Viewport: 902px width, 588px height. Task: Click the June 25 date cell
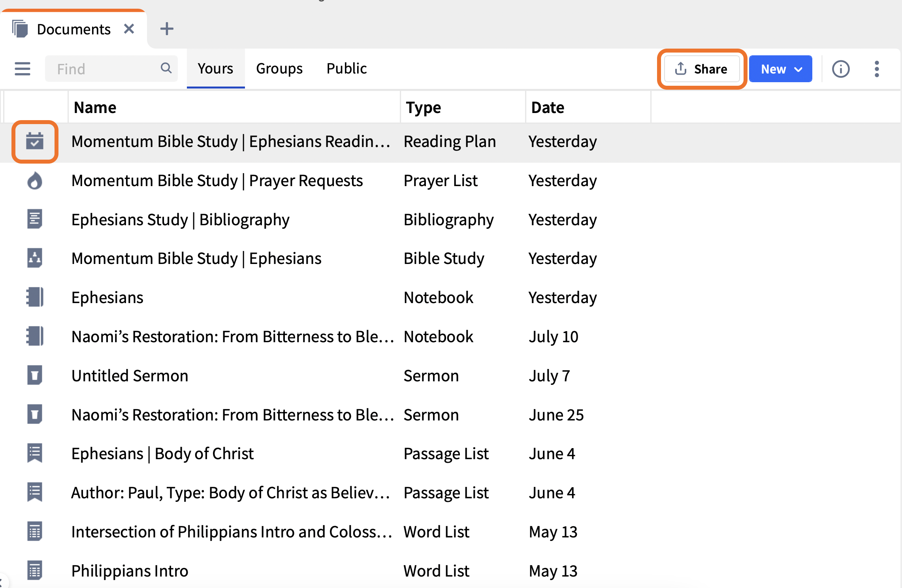coord(556,415)
